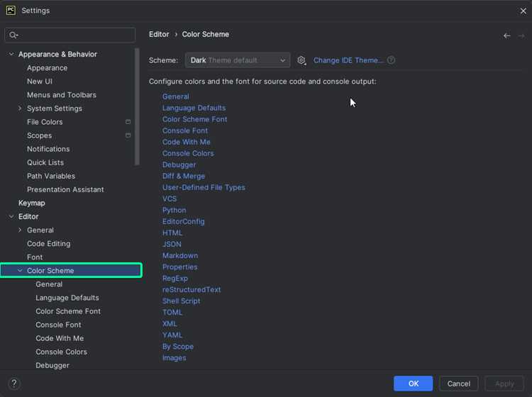The width and height of the screenshot is (532, 397).
Task: Open the Python color scheme link
Action: [x=174, y=210]
